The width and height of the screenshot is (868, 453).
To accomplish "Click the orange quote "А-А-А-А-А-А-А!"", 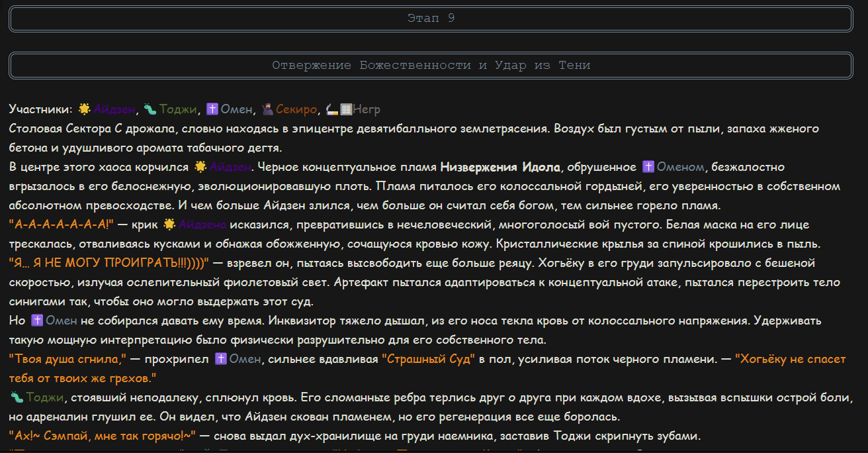I will pos(62,225).
